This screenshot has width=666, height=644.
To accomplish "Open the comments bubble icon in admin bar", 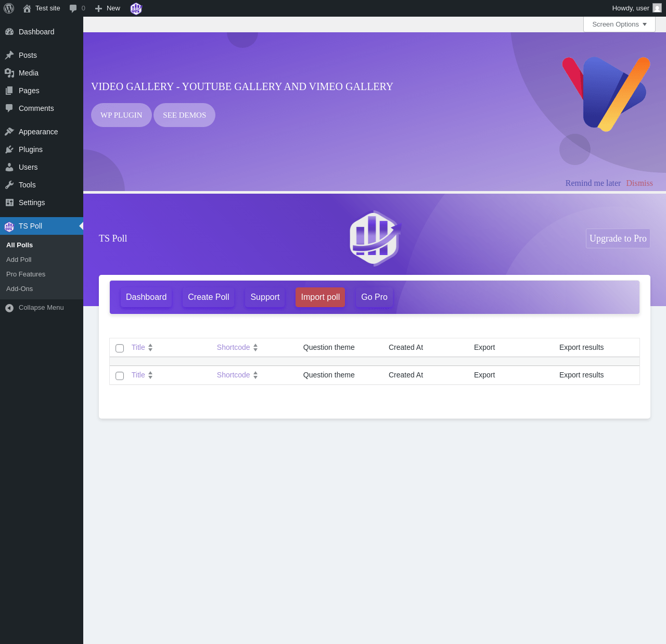I will (73, 8).
